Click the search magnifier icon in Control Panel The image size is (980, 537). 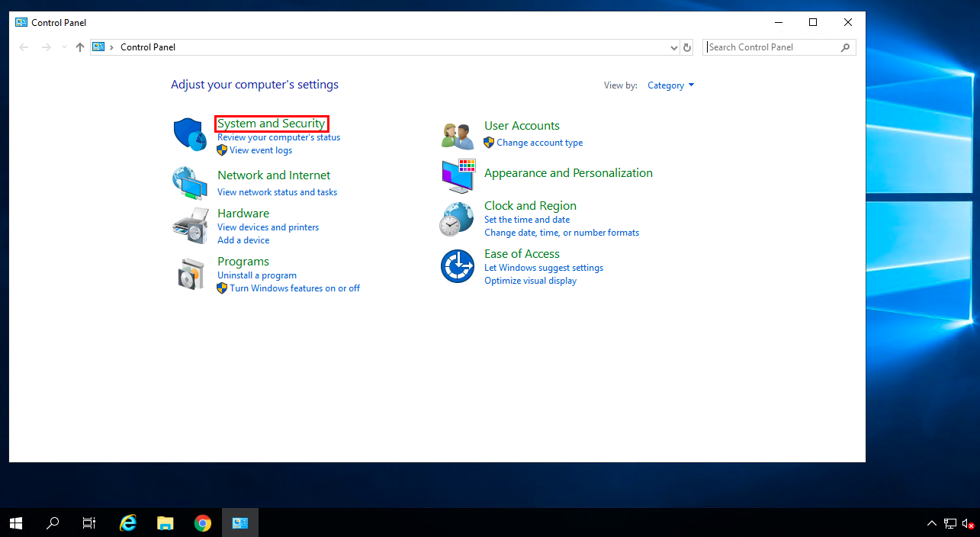point(845,47)
